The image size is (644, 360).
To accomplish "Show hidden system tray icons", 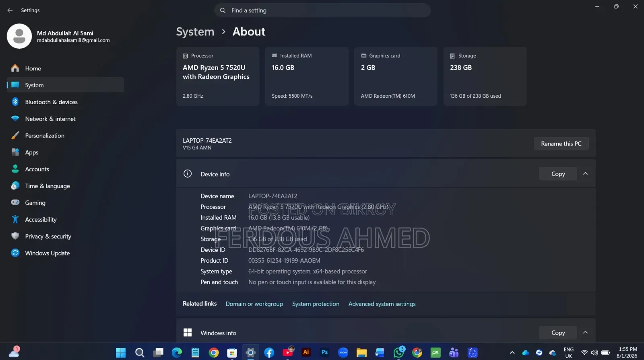I will click(x=512, y=353).
